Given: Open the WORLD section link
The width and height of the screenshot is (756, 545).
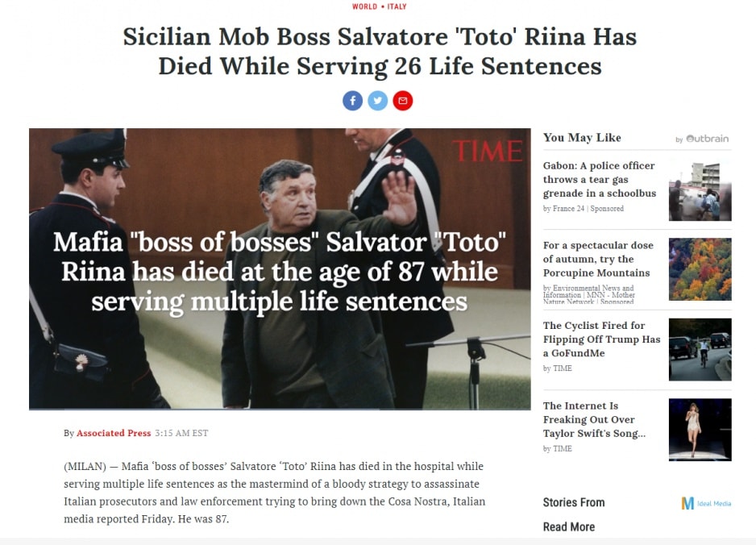Looking at the screenshot, I should coord(364,6).
